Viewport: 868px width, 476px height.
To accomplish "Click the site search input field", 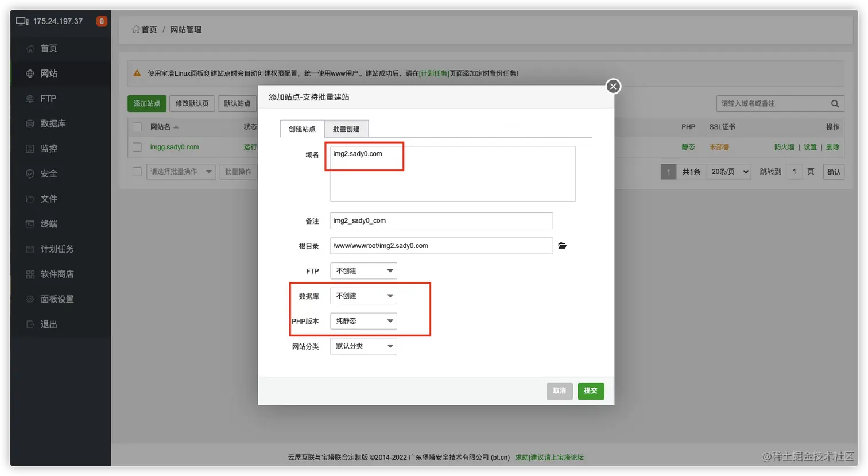I will point(772,103).
